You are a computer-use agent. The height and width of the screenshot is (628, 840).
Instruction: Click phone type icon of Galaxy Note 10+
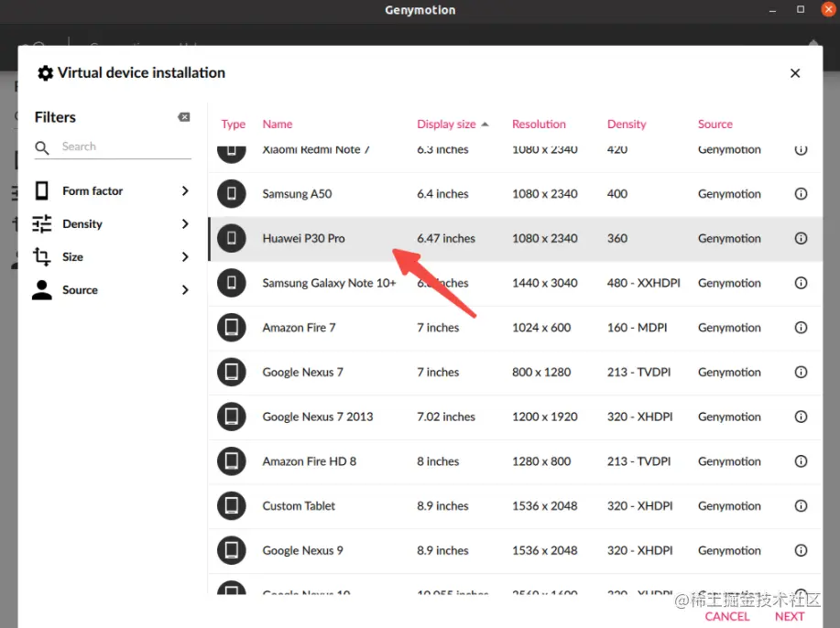[x=232, y=283]
